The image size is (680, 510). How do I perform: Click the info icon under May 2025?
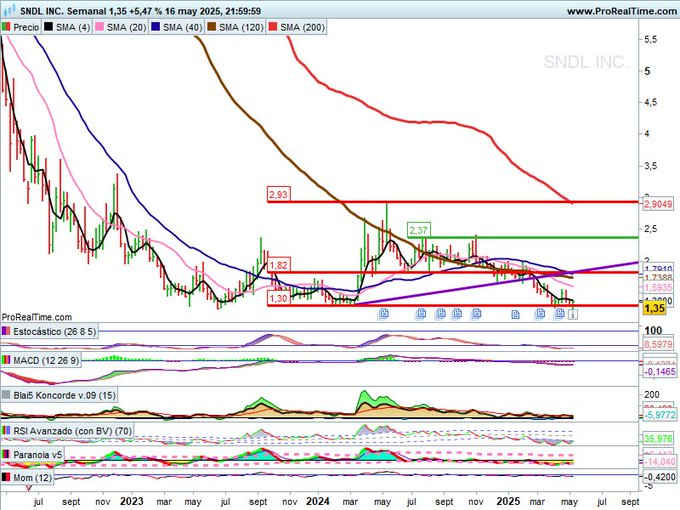coord(572,314)
